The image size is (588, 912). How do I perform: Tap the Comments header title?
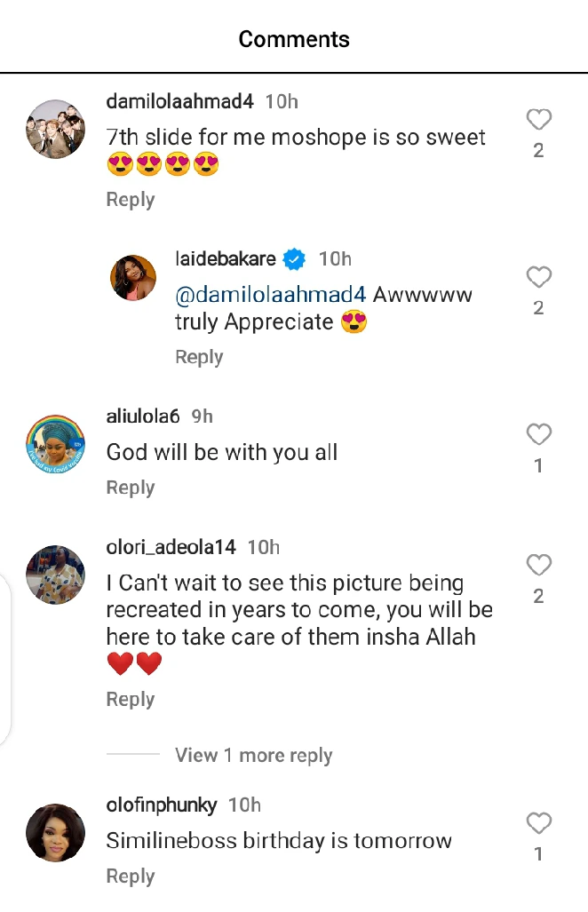[294, 39]
